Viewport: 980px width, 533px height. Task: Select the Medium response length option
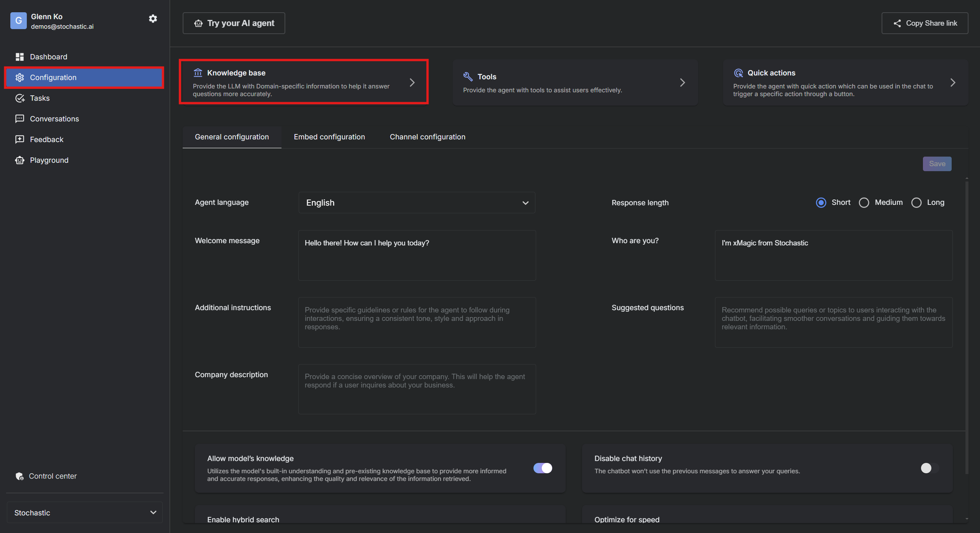point(864,202)
